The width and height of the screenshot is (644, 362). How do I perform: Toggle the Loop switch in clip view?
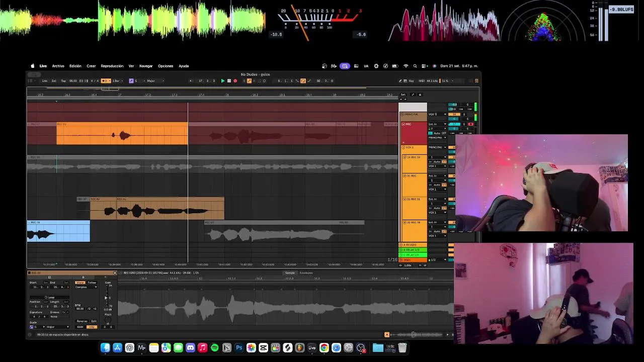49,297
